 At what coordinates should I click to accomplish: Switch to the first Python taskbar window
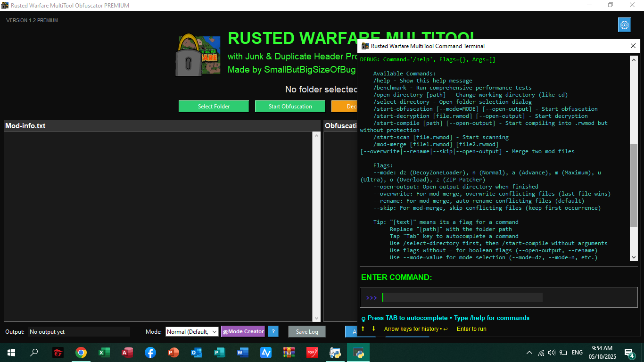coord(335,352)
